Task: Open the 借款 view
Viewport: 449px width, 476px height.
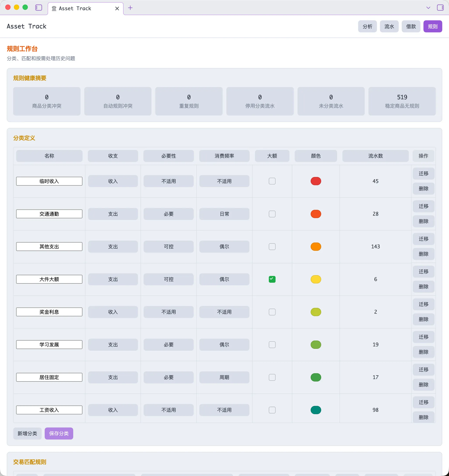Action: 411,26
